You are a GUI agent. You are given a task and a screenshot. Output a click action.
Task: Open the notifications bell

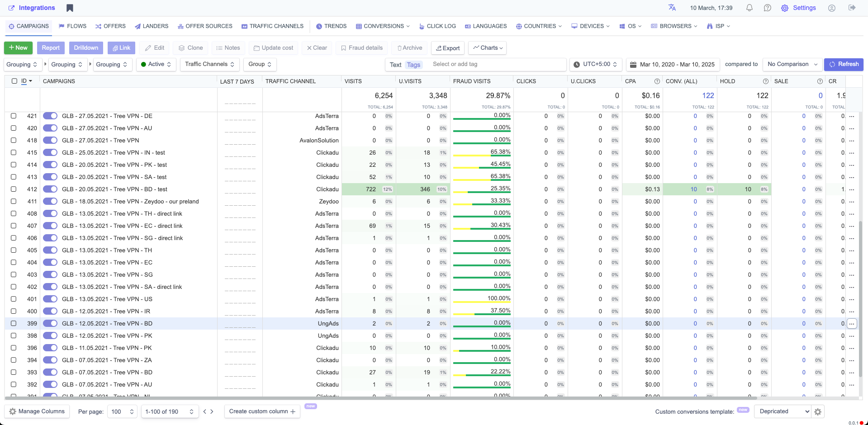[749, 8]
